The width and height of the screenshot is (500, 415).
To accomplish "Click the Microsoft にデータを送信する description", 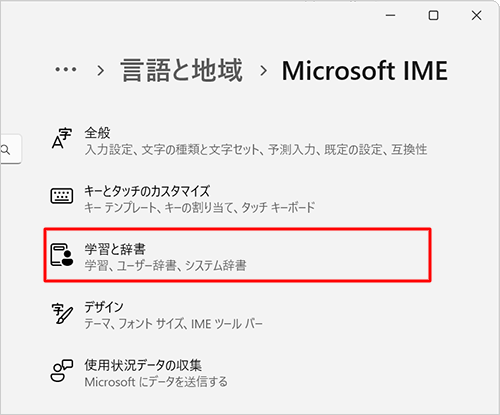I will tap(156, 382).
